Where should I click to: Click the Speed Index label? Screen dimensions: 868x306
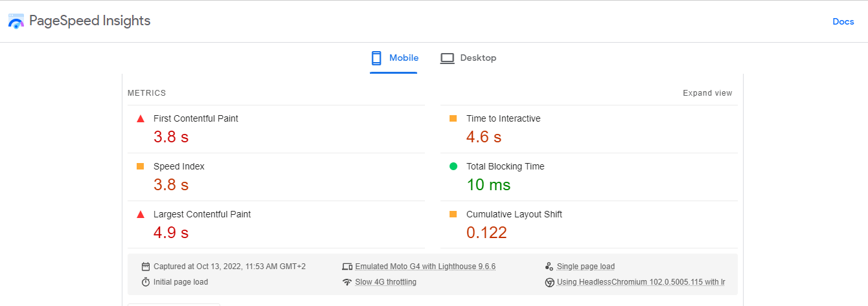pyautogui.click(x=179, y=166)
